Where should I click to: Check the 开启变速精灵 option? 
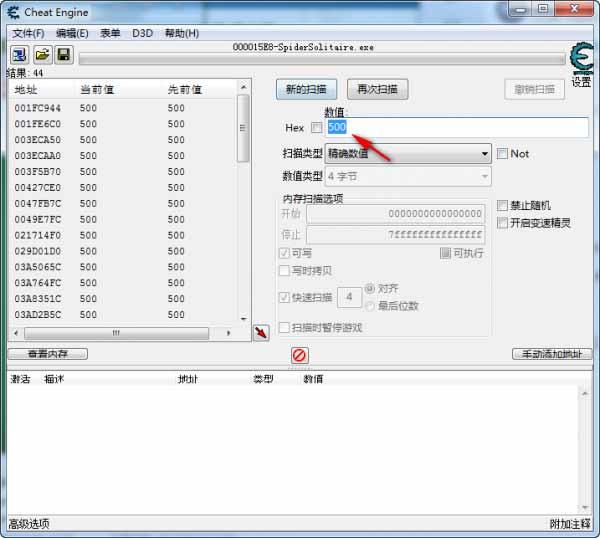click(503, 223)
